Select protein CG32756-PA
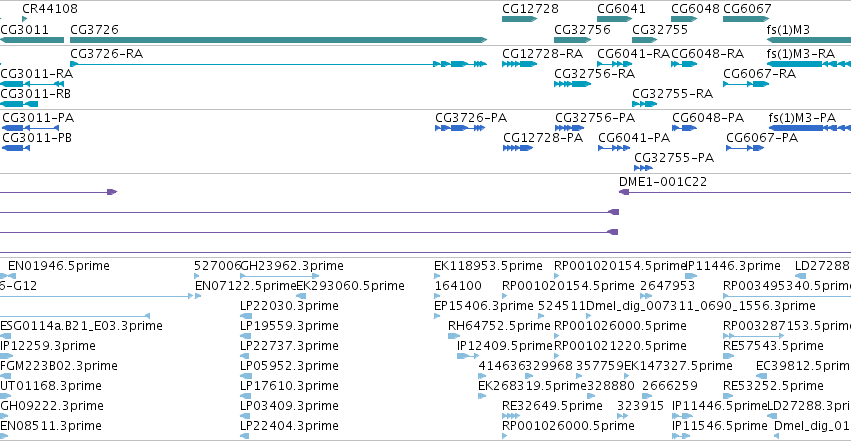Image resolution: width=851 pixels, height=441 pixels. click(x=595, y=118)
